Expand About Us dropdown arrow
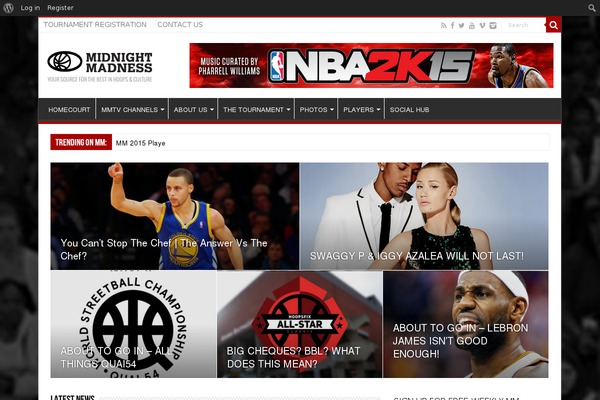Image resolution: width=600 pixels, height=400 pixels. pyautogui.click(x=212, y=110)
